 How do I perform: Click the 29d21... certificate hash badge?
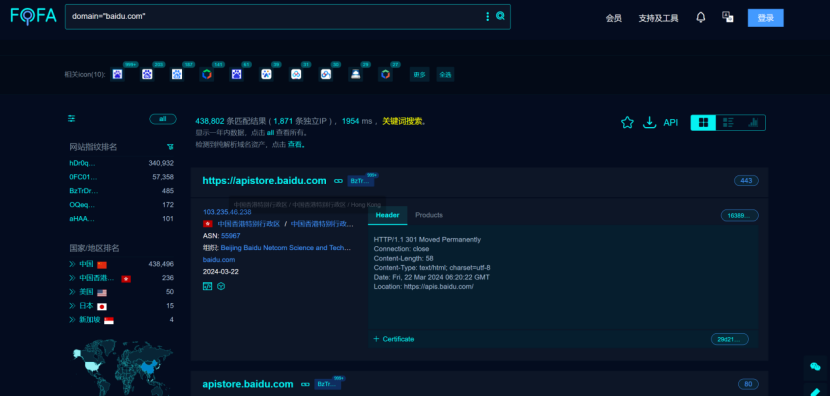[730, 339]
